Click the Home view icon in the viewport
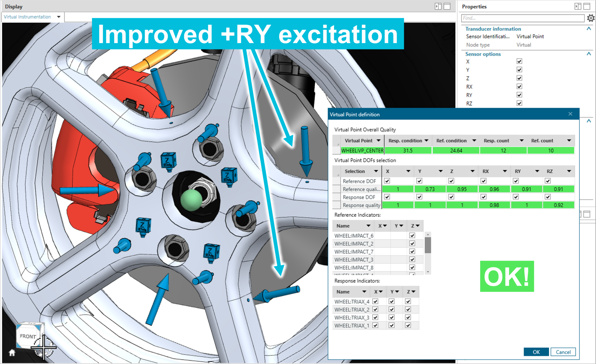596x364 pixels. [12, 353]
